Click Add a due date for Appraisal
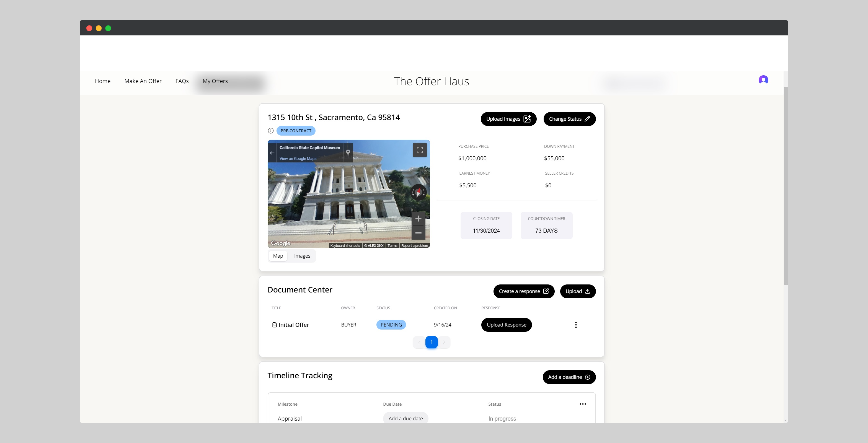868x443 pixels. coord(405,418)
